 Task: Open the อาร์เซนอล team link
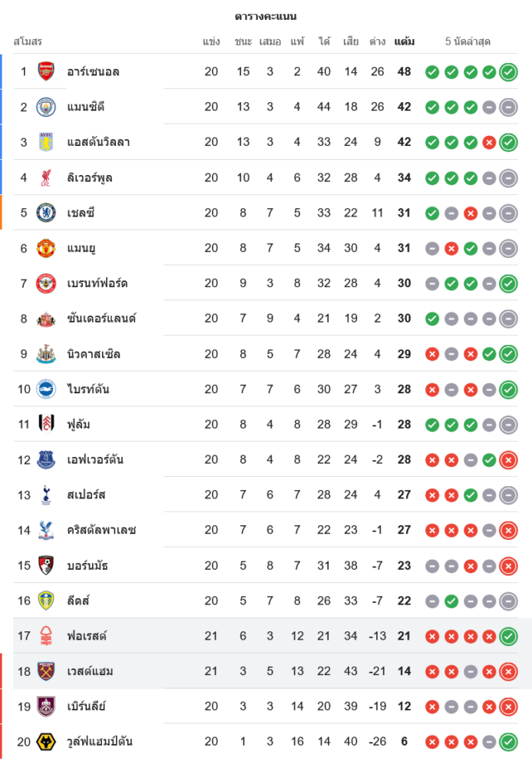tap(93, 71)
